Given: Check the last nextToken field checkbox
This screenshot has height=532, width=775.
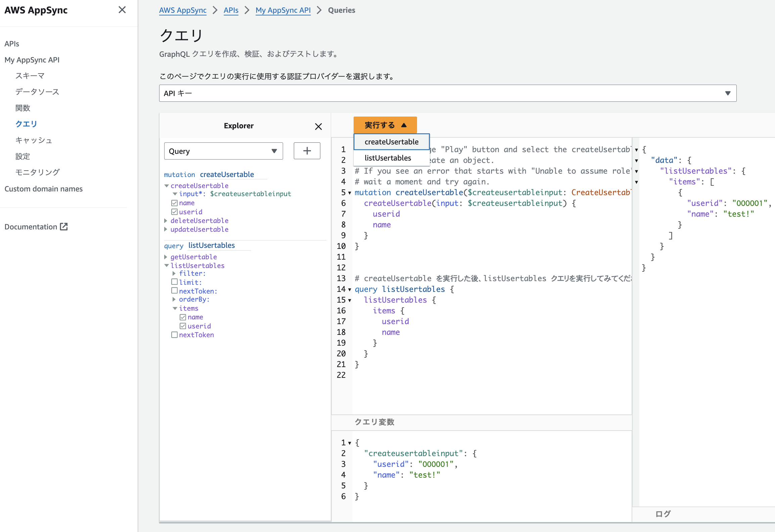Looking at the screenshot, I should tap(174, 335).
